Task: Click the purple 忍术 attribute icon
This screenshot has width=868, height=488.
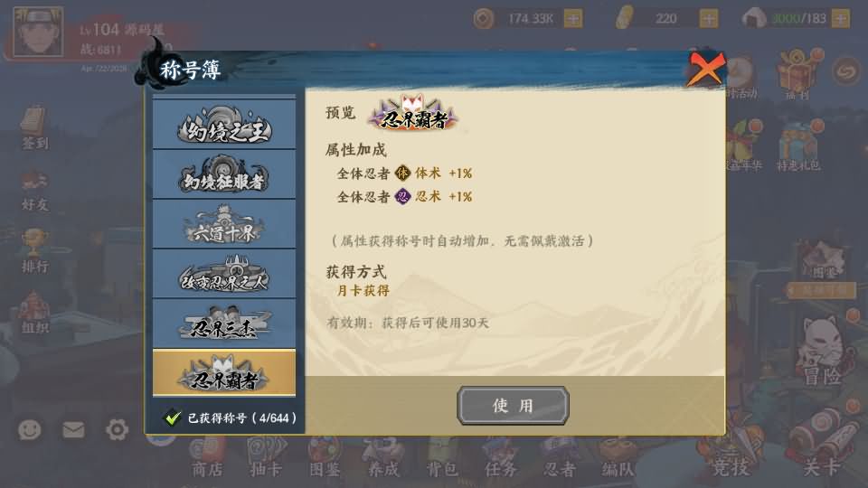Action: coord(402,196)
